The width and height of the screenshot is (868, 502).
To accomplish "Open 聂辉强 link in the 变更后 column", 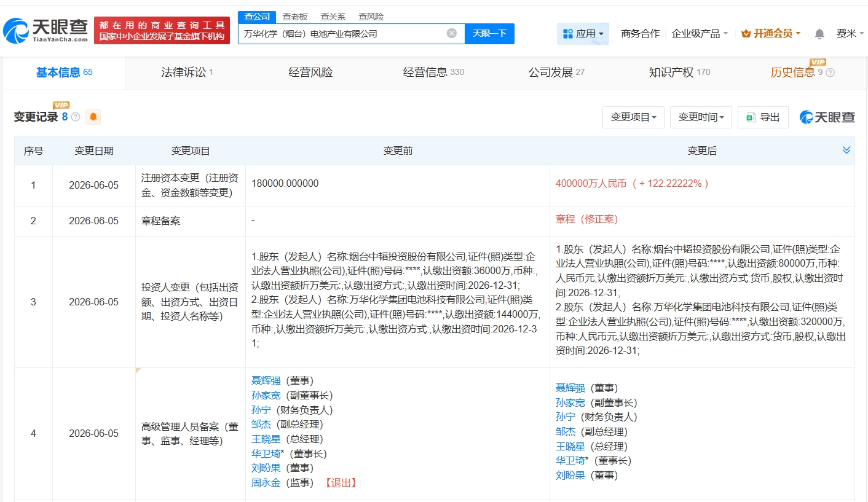I will pyautogui.click(x=570, y=388).
